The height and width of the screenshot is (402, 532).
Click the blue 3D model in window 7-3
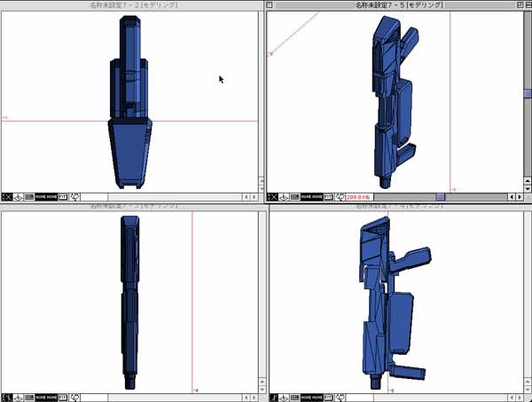tap(129, 303)
